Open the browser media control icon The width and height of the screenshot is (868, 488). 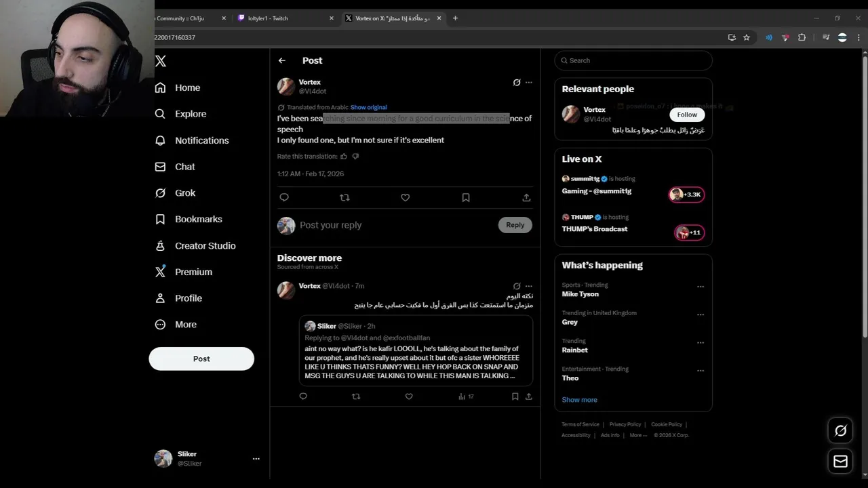[826, 38]
